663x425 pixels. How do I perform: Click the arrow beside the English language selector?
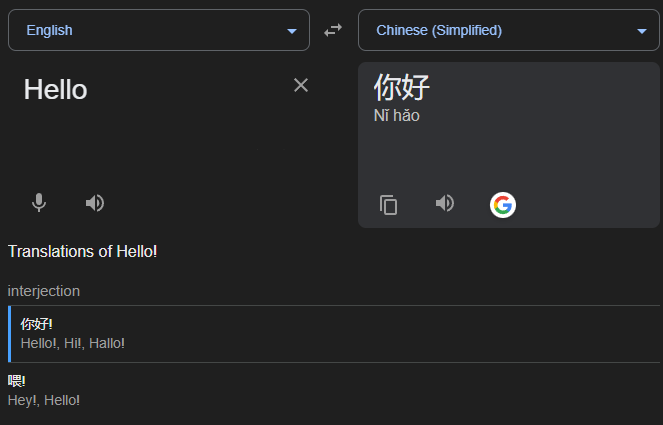[292, 31]
